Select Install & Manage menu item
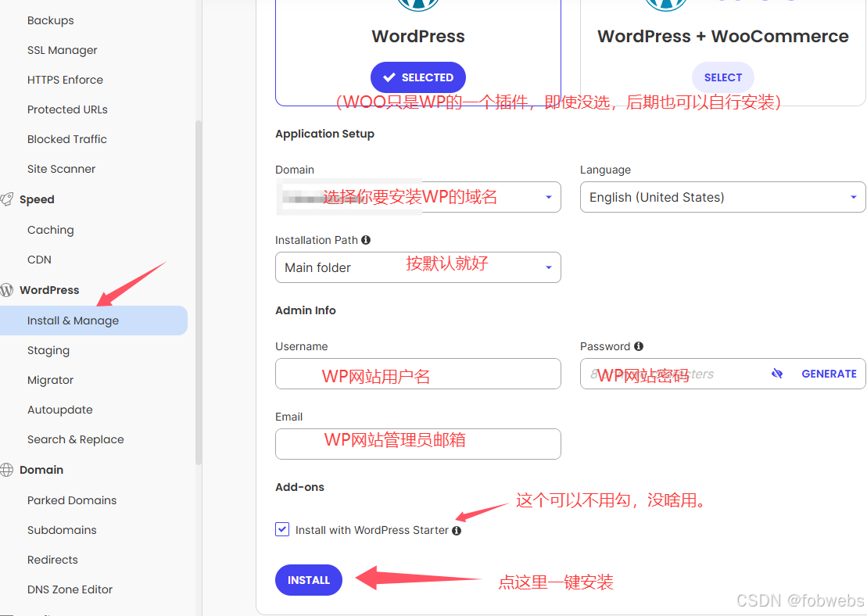This screenshot has height=616, width=867. (x=94, y=321)
